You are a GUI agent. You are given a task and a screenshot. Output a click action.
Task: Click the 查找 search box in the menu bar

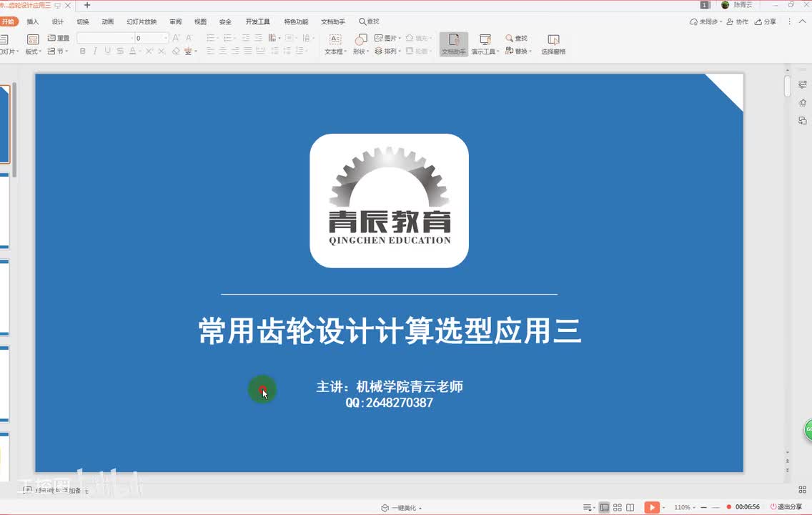pos(370,21)
